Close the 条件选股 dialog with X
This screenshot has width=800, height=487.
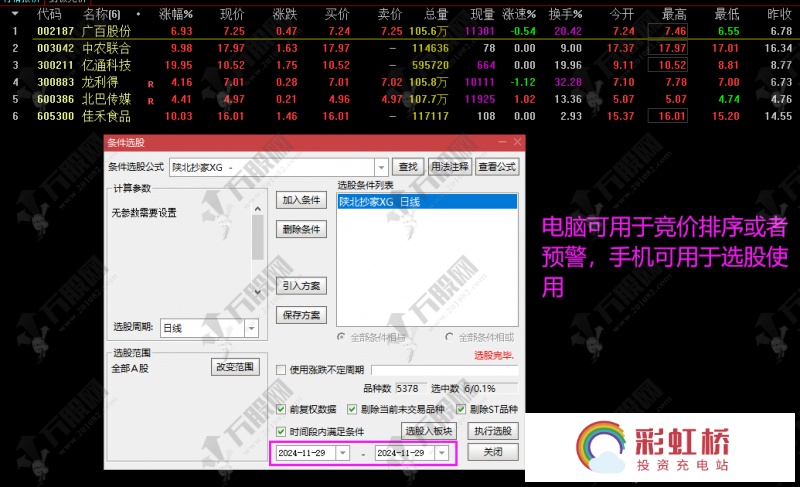click(516, 144)
